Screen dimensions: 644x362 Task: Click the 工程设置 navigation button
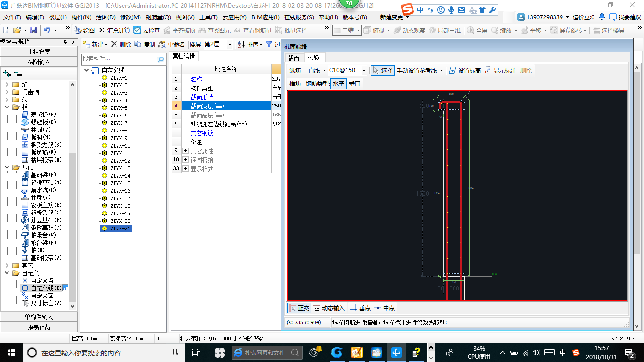(x=39, y=51)
